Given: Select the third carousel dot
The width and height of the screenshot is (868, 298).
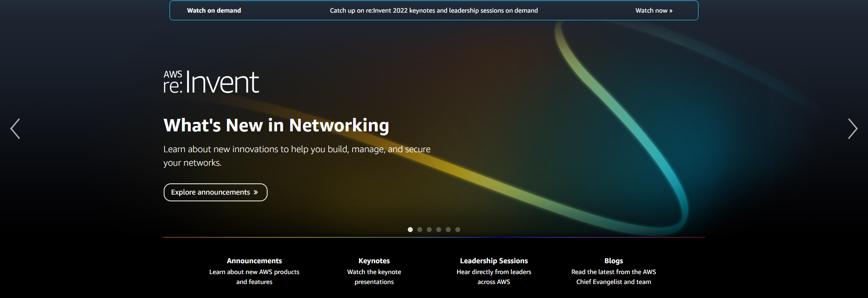Looking at the screenshot, I should click(429, 229).
